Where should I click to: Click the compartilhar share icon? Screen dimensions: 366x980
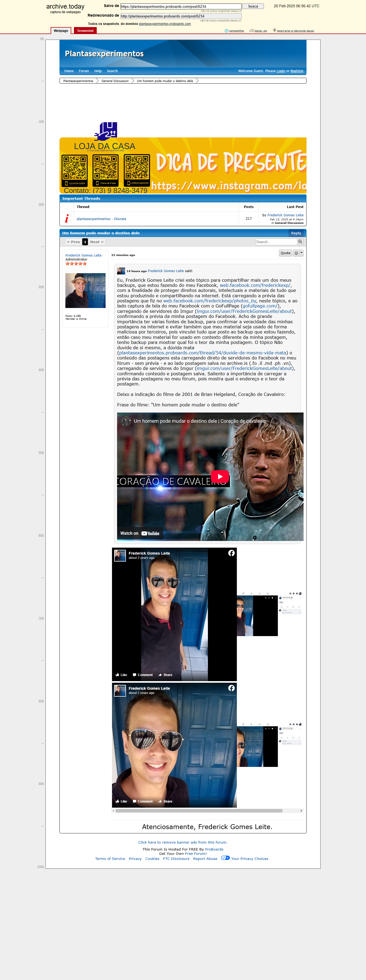(226, 31)
